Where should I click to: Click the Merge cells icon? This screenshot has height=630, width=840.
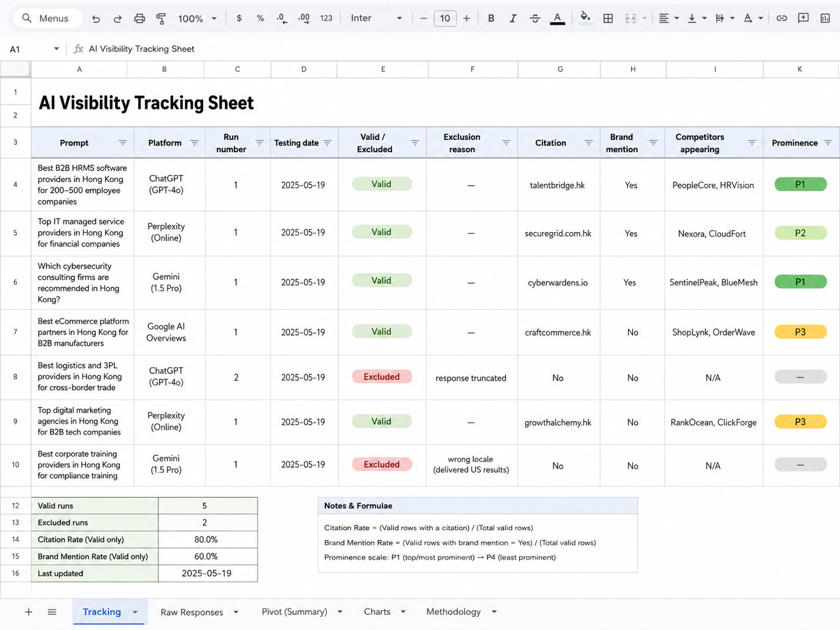point(631,19)
